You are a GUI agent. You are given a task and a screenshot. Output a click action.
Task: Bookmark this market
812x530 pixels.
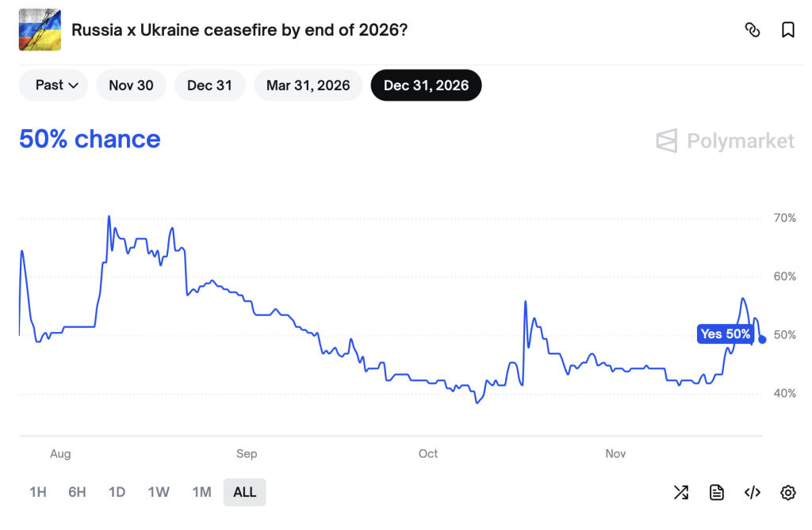click(x=787, y=29)
